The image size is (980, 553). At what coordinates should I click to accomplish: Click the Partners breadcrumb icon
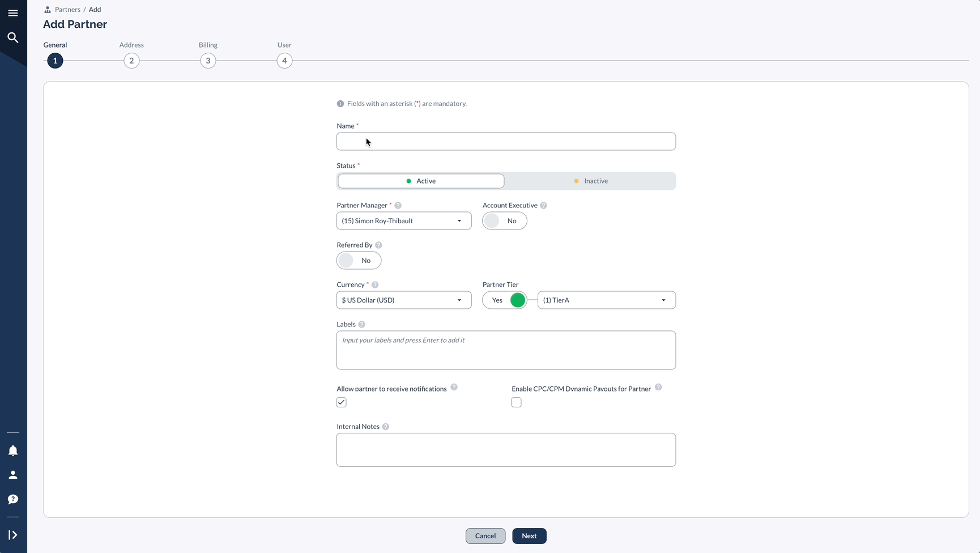coord(48,10)
